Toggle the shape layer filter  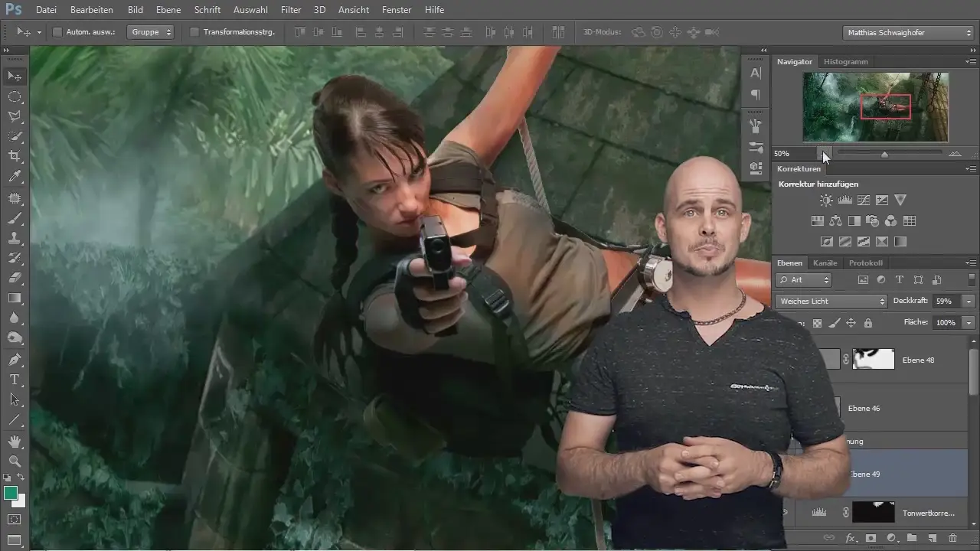[918, 280]
